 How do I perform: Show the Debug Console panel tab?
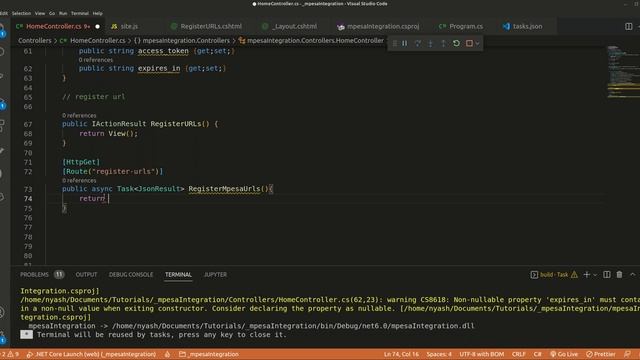coord(131,275)
